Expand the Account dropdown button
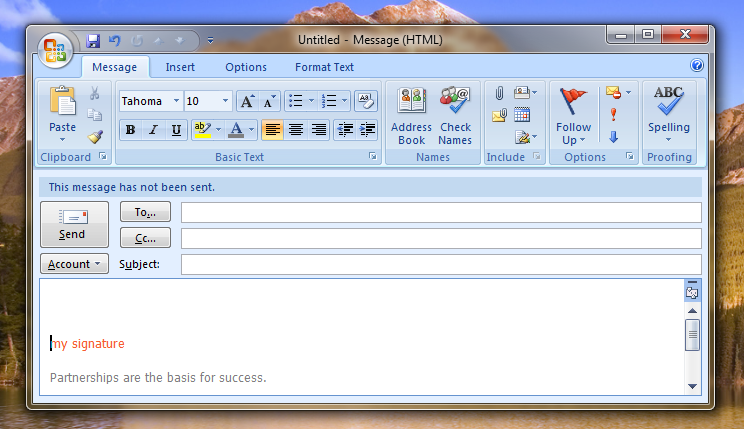The height and width of the screenshot is (429, 744). tap(74, 264)
